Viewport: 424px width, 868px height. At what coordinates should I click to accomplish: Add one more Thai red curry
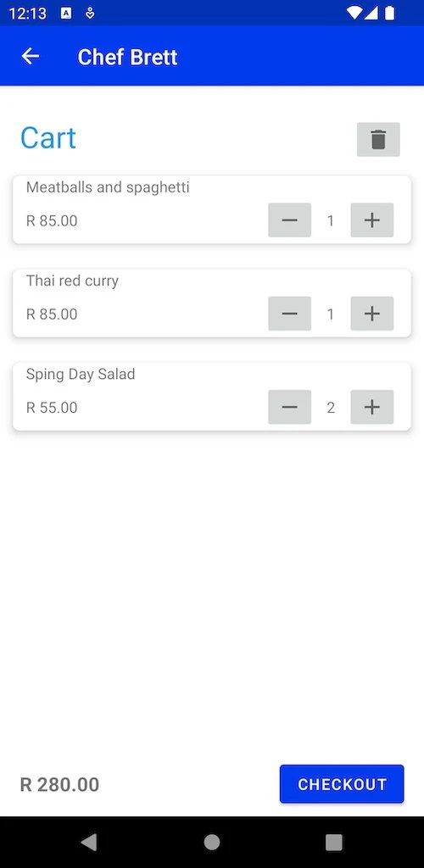(x=372, y=314)
